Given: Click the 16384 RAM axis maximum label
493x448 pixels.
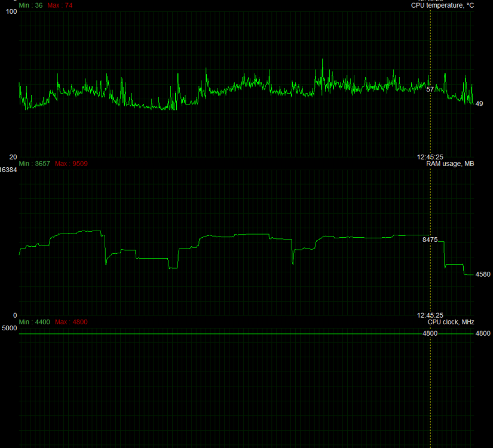Looking at the screenshot, I should pyautogui.click(x=8, y=168).
